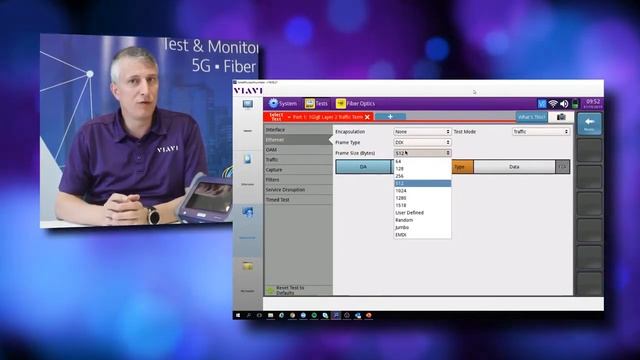Click the What's This? button

coord(531,117)
